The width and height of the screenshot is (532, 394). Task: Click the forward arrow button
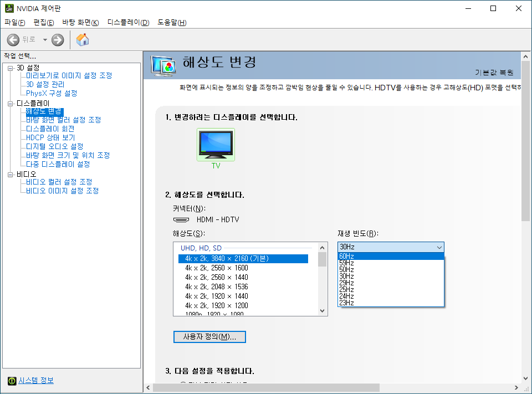58,40
